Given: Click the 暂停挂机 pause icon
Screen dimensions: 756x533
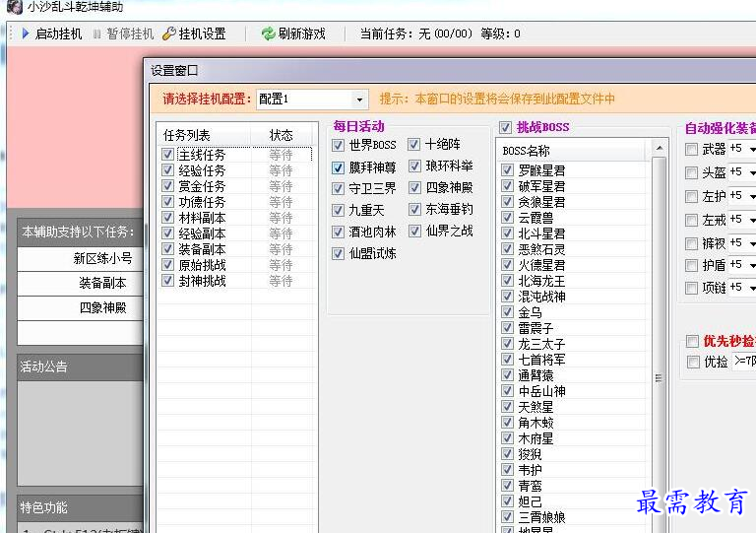Looking at the screenshot, I should click(96, 33).
